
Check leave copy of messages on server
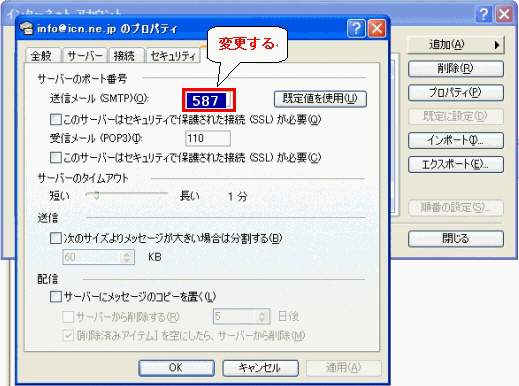point(56,296)
